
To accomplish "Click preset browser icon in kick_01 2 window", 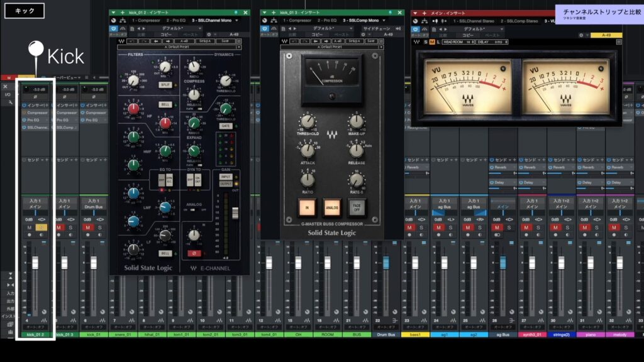I will click(x=132, y=29).
